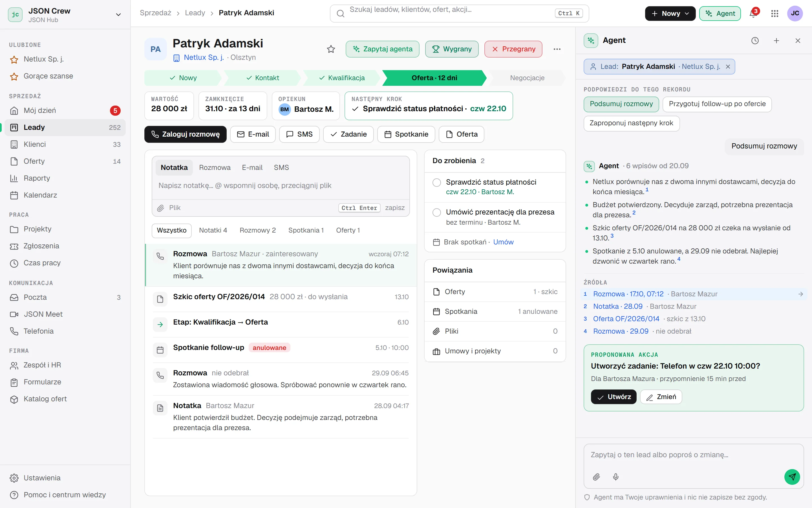Filter timeline by Rozmowy 2
Image resolution: width=812 pixels, height=508 pixels.
tap(258, 231)
